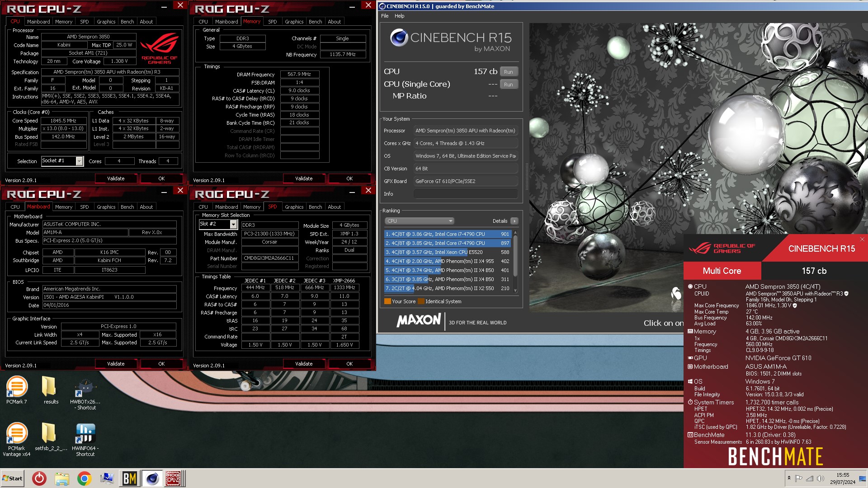This screenshot has width=868, height=488.
Task: Launch the HWiNFO64 shortcut icon
Action: tap(85, 439)
